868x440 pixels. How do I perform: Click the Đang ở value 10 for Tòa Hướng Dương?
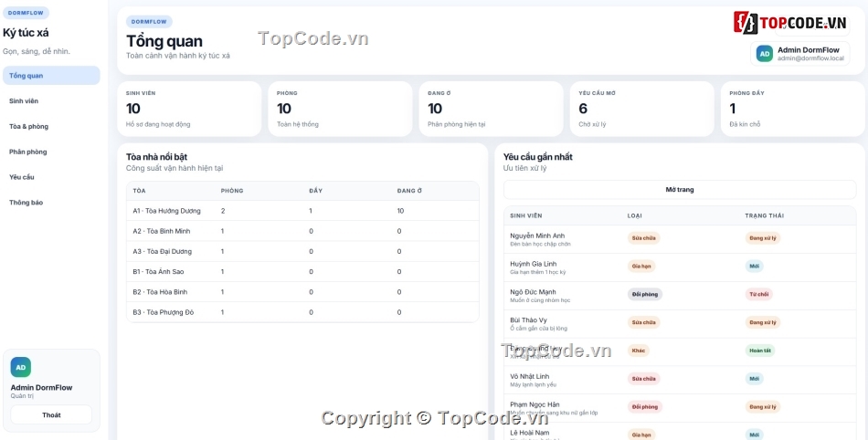pyautogui.click(x=400, y=211)
